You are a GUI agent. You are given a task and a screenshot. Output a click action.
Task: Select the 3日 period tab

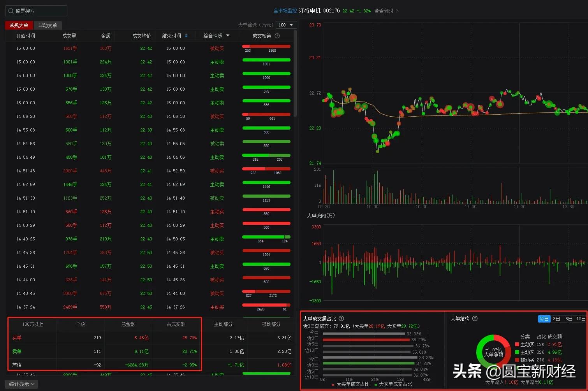(x=556, y=319)
